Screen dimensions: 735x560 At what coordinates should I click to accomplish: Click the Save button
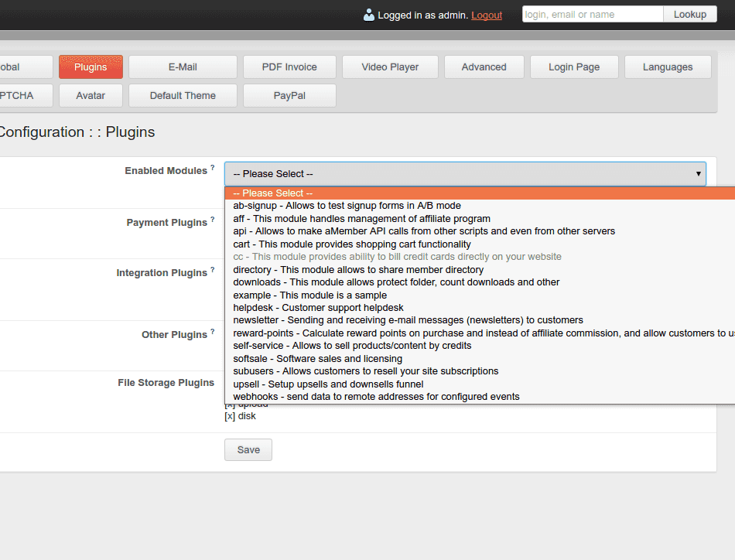pos(248,450)
